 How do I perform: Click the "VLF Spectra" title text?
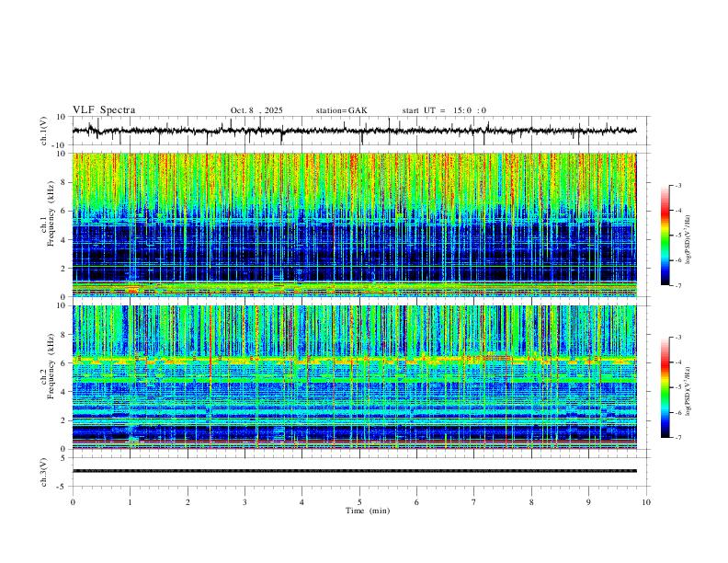[x=104, y=109]
